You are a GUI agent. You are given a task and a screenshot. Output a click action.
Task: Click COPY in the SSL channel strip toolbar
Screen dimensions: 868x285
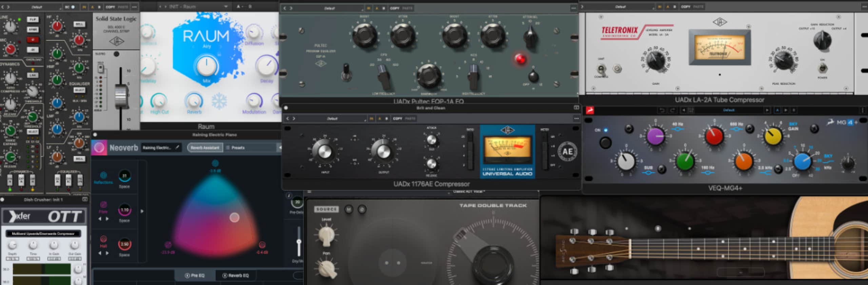(x=110, y=7)
